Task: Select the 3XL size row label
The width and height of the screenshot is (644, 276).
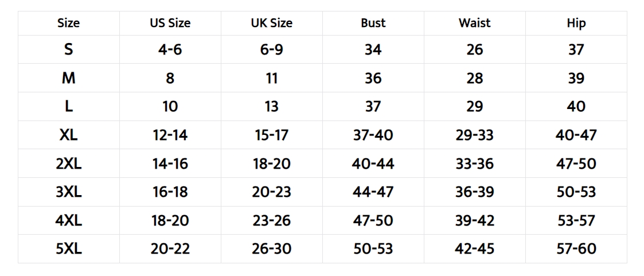Action: pos(68,192)
